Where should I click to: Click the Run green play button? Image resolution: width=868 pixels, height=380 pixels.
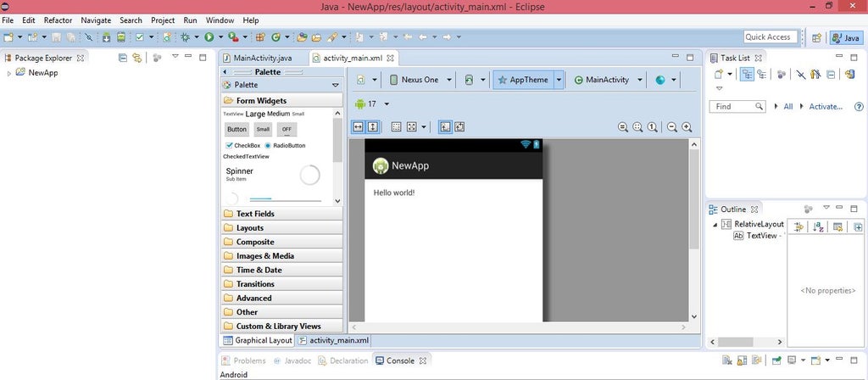(209, 37)
